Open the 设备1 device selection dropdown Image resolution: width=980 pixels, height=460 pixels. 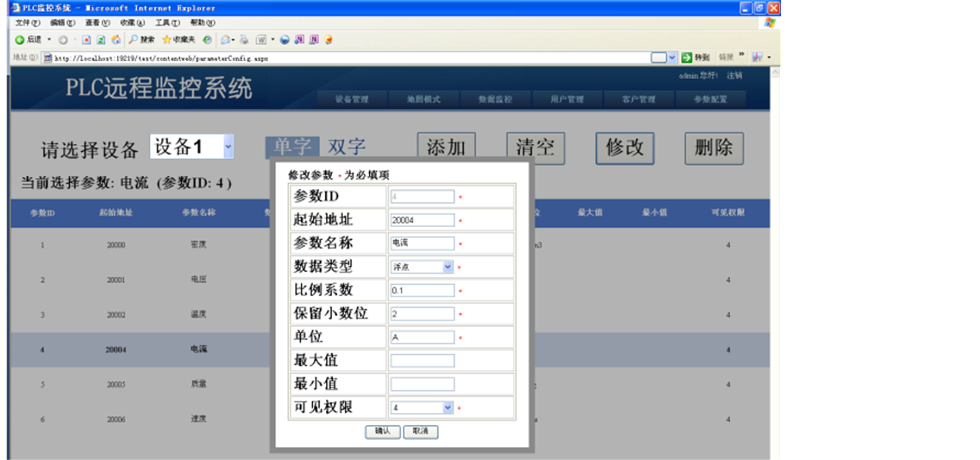[228, 146]
